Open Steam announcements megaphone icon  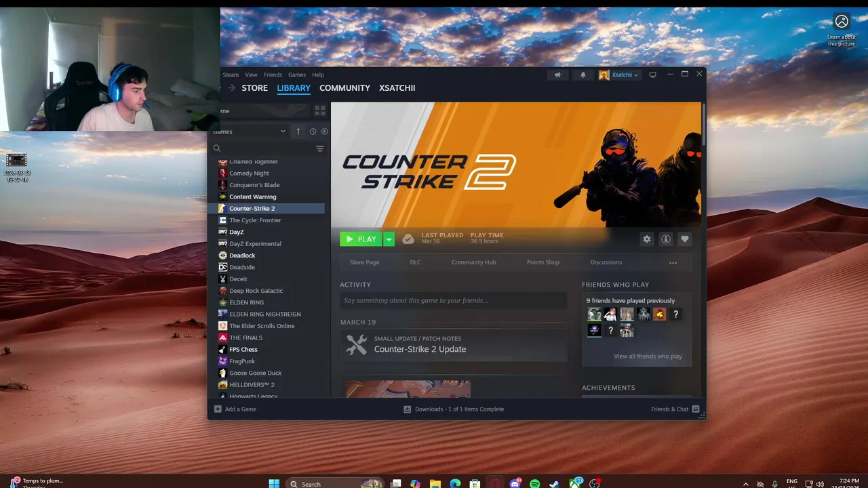coord(557,75)
